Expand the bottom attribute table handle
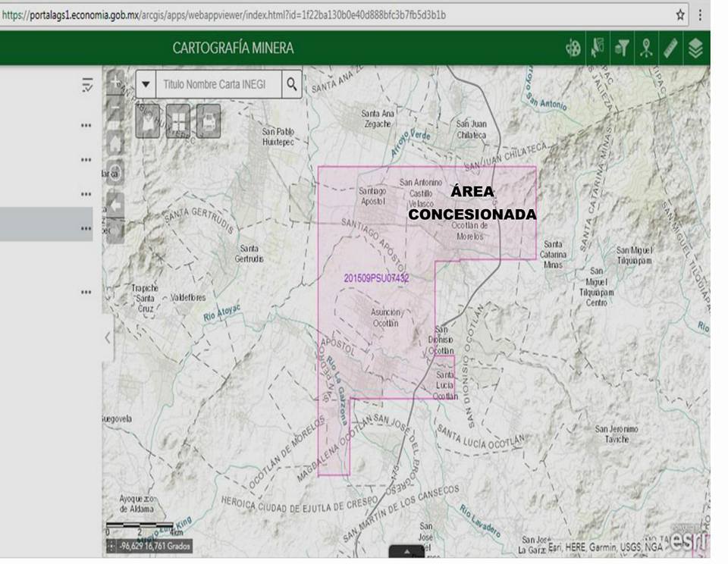Viewport: 728px width, 564px height. (406, 551)
